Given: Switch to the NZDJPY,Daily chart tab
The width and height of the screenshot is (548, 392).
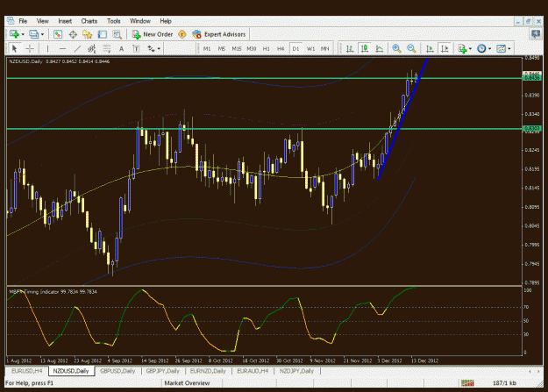Looking at the screenshot, I should 296,371.
